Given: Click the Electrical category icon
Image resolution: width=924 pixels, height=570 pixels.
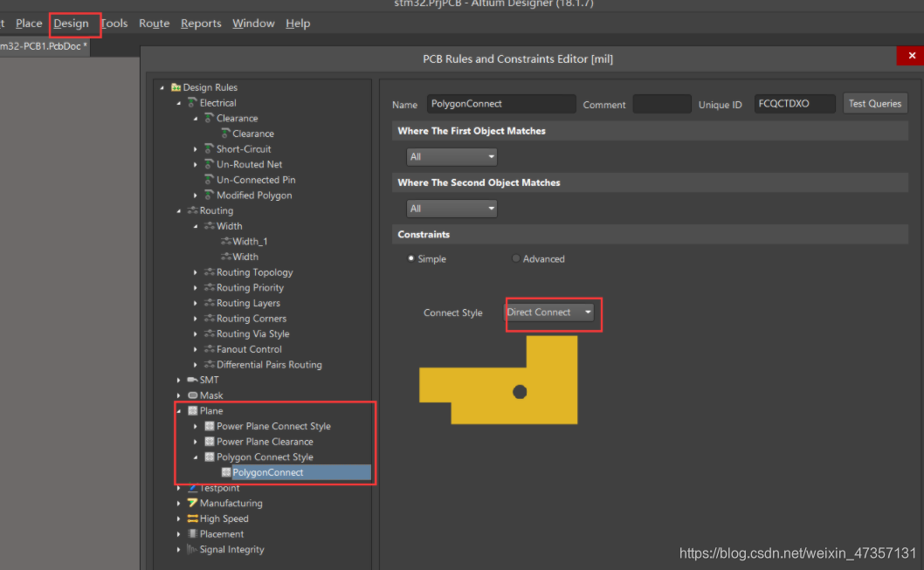Looking at the screenshot, I should [x=192, y=102].
